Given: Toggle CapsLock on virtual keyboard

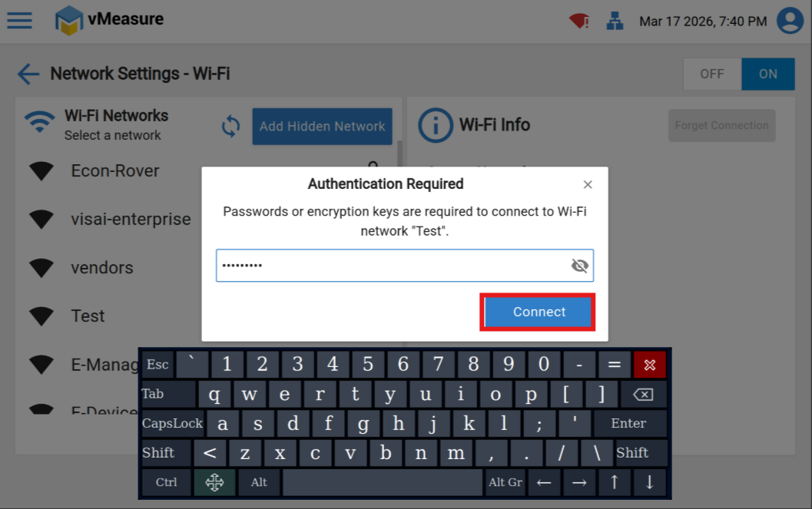Looking at the screenshot, I should click(172, 424).
